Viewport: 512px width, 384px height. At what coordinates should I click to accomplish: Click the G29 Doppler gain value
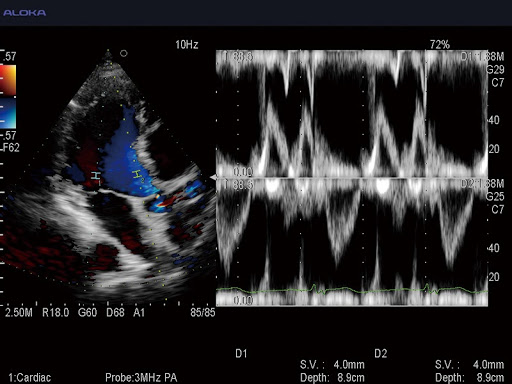click(x=495, y=70)
